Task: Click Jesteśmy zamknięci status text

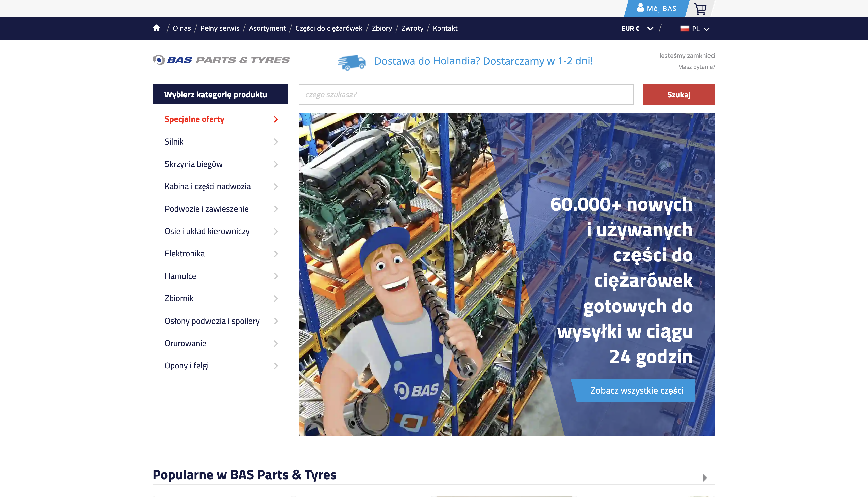Action: point(687,56)
